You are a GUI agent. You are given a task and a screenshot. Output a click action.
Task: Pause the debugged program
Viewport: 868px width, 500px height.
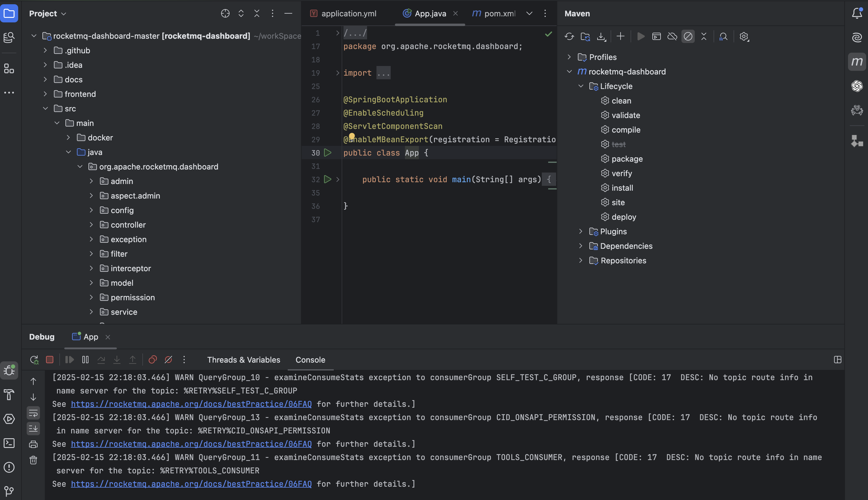[85, 360]
